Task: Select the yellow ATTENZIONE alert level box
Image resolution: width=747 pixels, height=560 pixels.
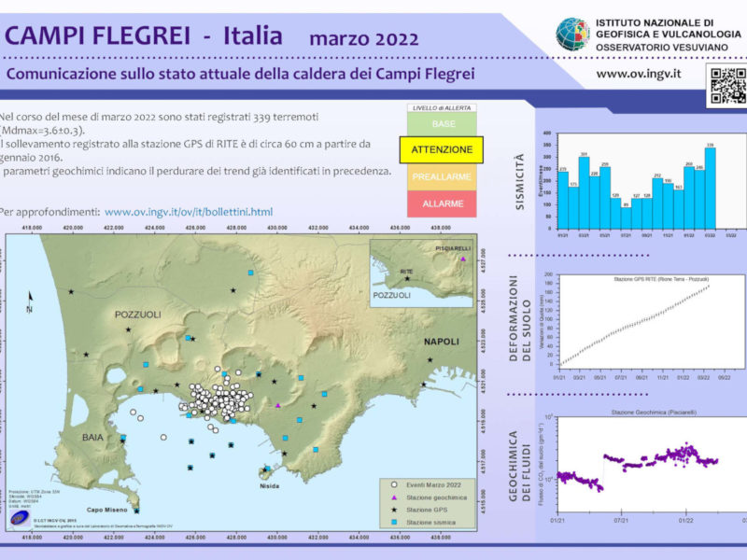Action: (x=442, y=149)
